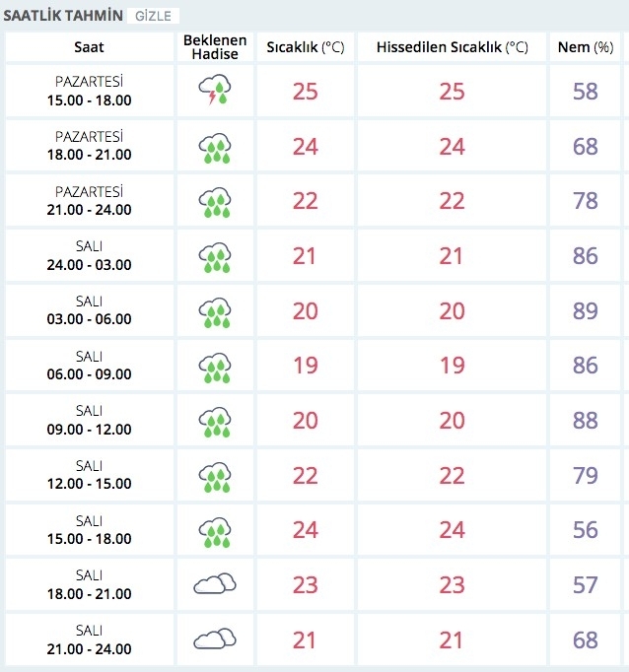Screen dimensions: 629x672
Task: Click humidity value 89 for Salı 03.00
Action: click(586, 311)
